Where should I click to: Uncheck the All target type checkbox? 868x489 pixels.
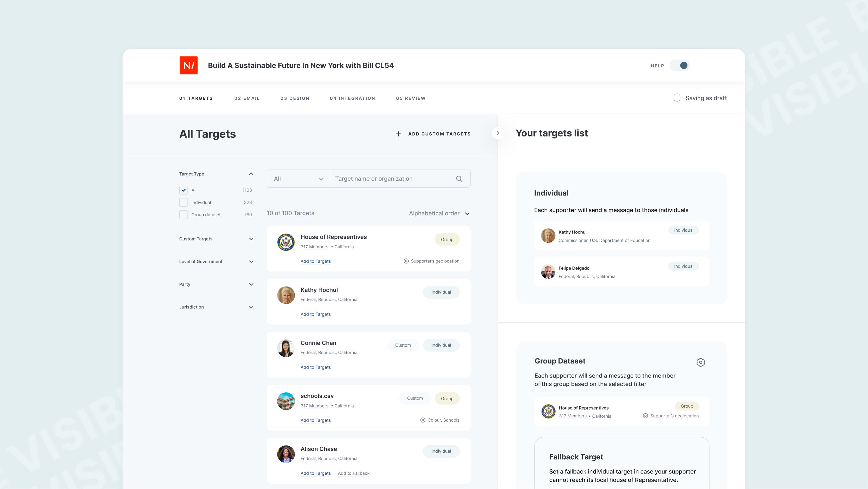(184, 190)
